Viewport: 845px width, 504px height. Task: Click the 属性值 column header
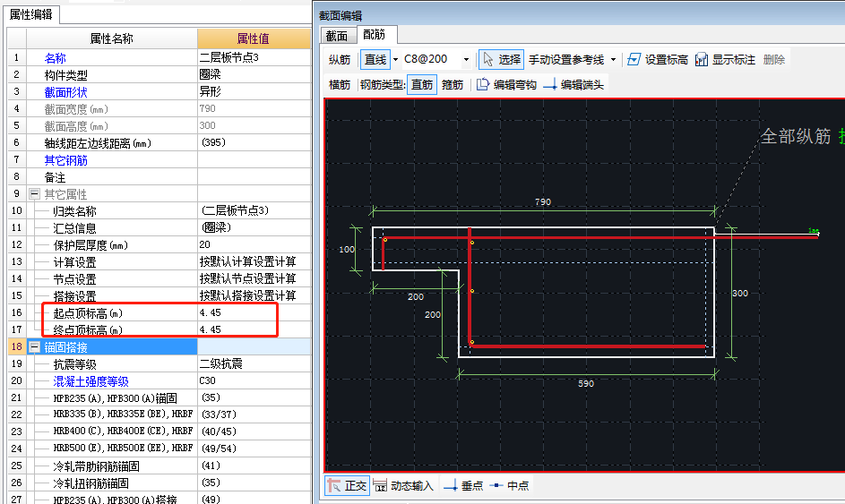(x=254, y=38)
